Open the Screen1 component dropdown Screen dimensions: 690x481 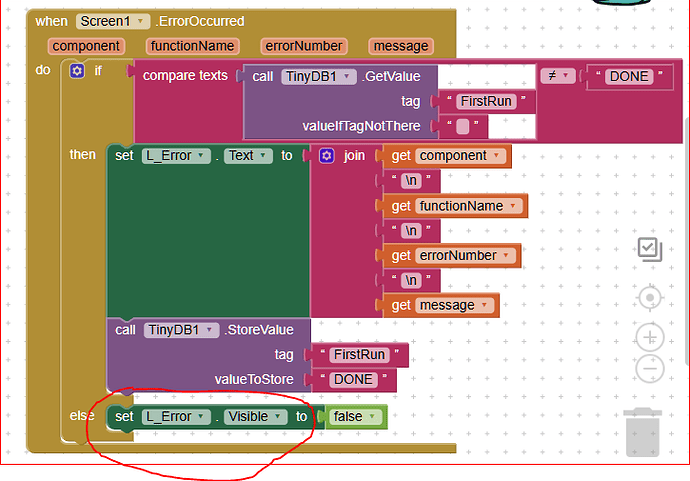113,21
